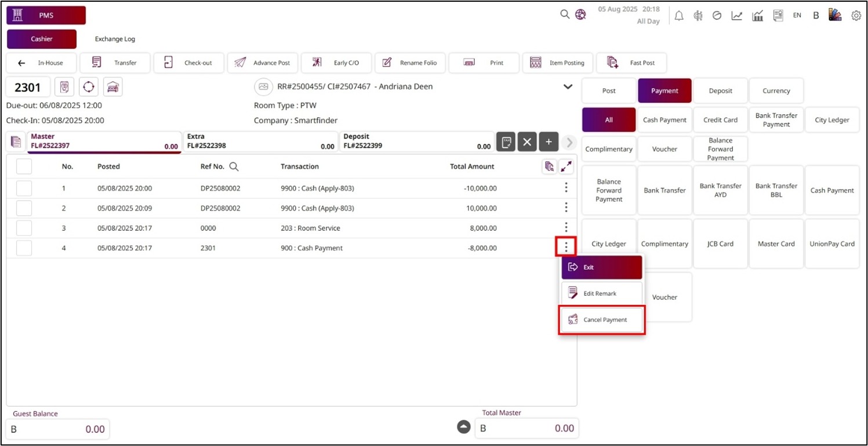Select the checkbox for Room Service row
The image size is (868, 446).
click(24, 228)
